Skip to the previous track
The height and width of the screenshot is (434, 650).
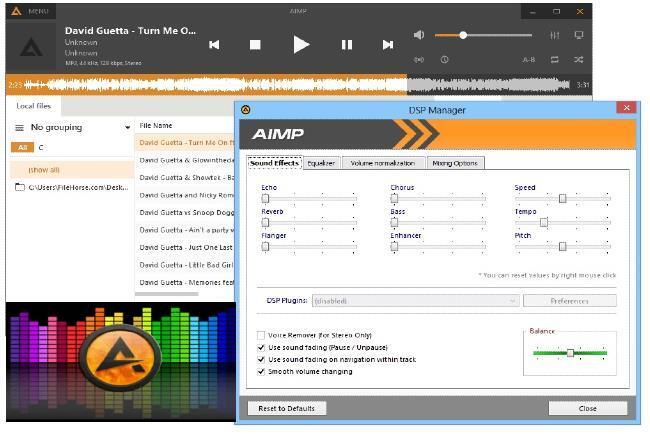[x=214, y=44]
